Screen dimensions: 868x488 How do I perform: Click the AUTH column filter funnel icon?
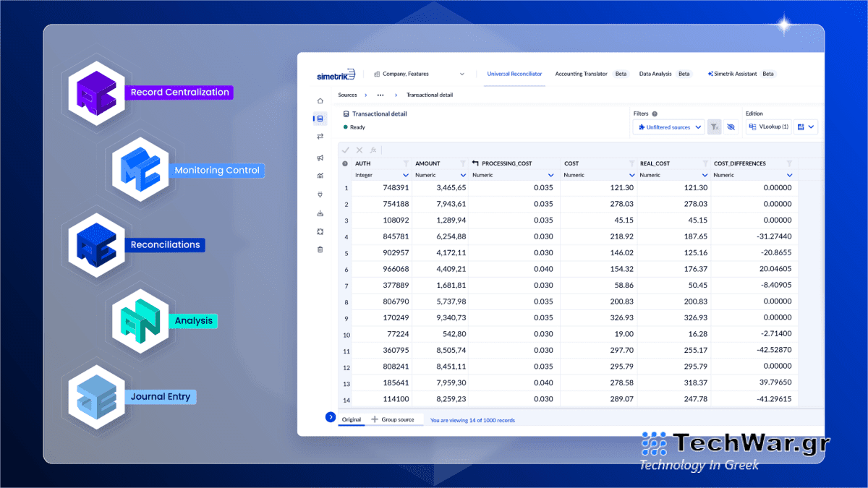(406, 163)
